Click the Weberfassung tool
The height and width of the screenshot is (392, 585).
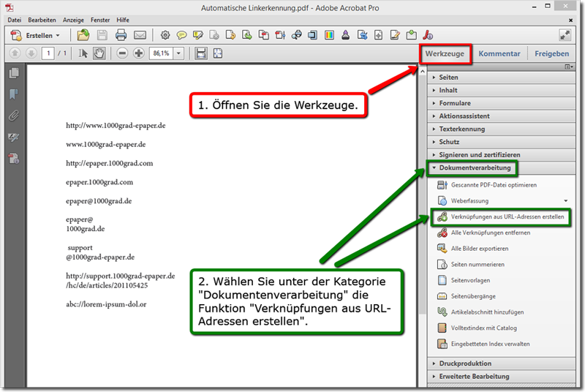[x=462, y=201]
